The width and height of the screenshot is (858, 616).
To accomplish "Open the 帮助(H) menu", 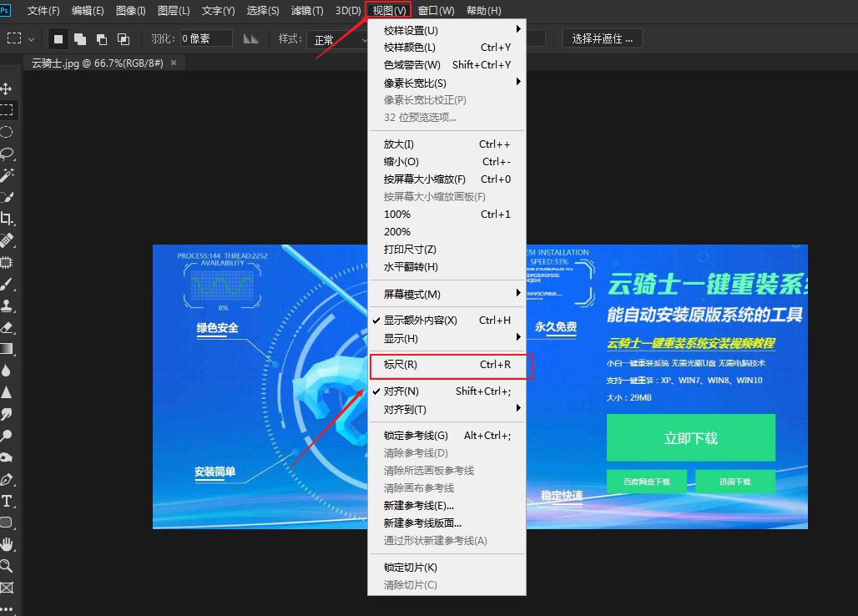I will pyautogui.click(x=484, y=10).
